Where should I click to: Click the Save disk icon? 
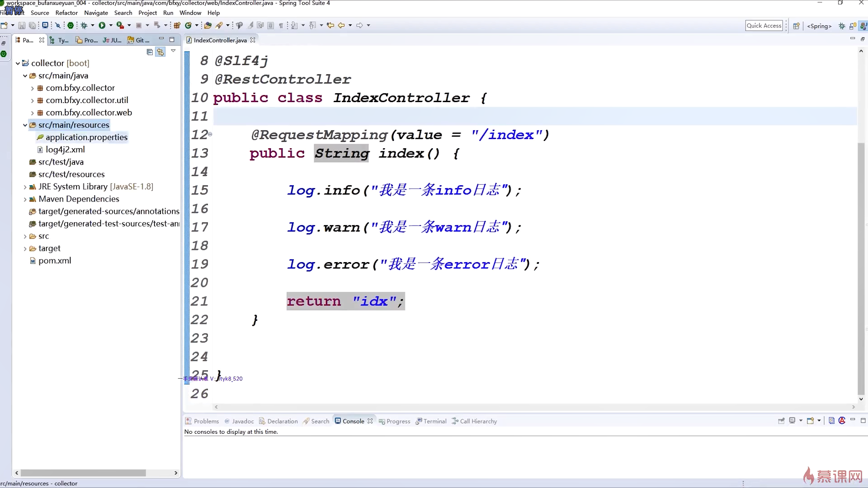click(22, 25)
